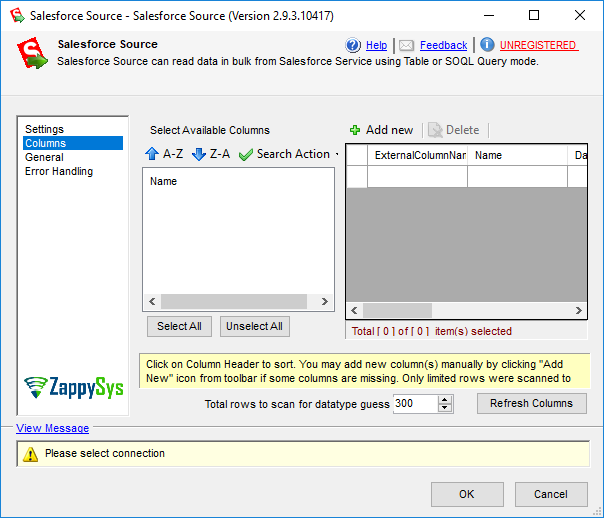Click the Delete icon in grid toolbar
The height and width of the screenshot is (518, 604).
coord(435,130)
